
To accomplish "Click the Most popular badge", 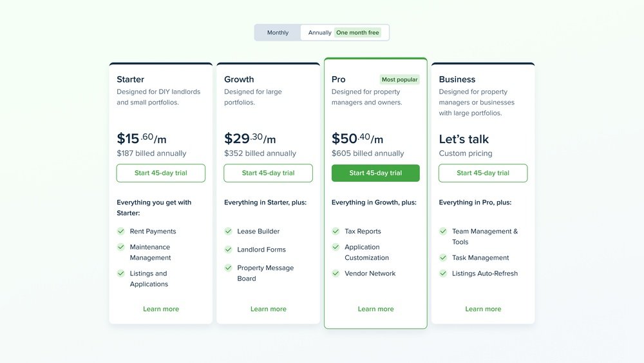I will pos(399,79).
